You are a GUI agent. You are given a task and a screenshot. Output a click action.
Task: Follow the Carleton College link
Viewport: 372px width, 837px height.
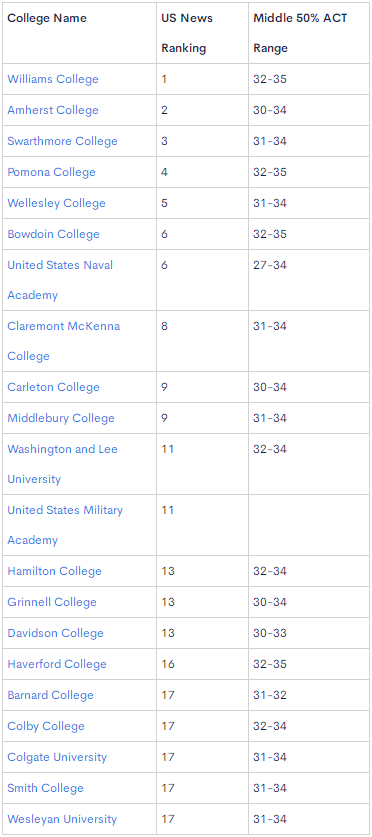[x=53, y=387]
